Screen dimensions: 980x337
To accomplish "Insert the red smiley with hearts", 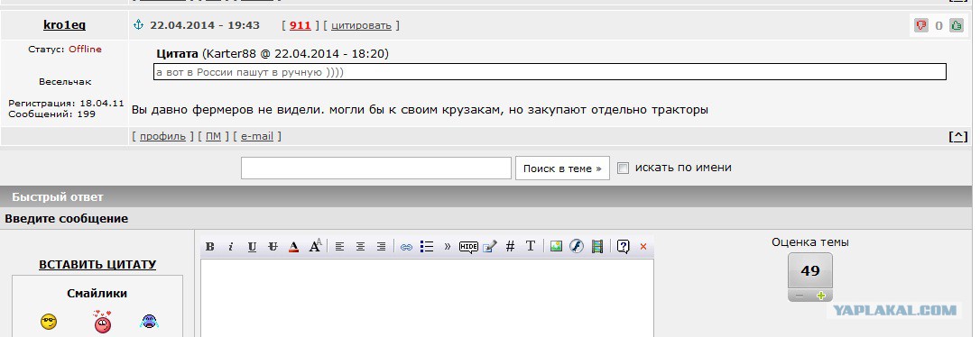I will tap(102, 321).
